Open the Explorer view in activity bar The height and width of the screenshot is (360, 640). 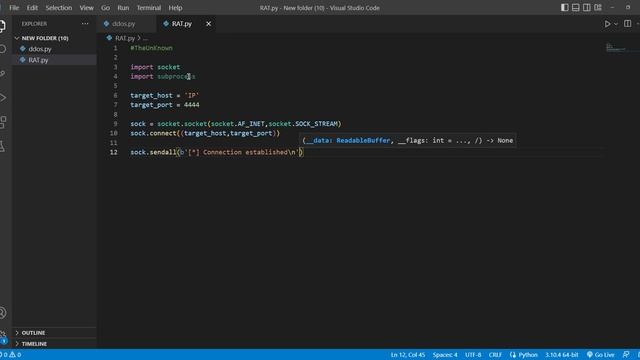click(x=2, y=26)
